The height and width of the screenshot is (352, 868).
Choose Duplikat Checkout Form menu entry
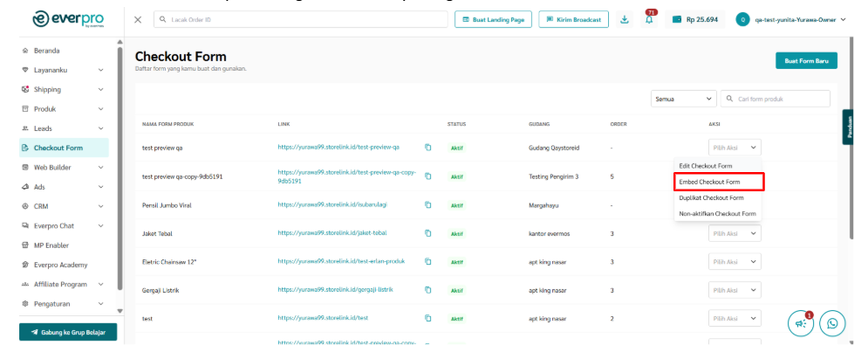[x=711, y=197]
